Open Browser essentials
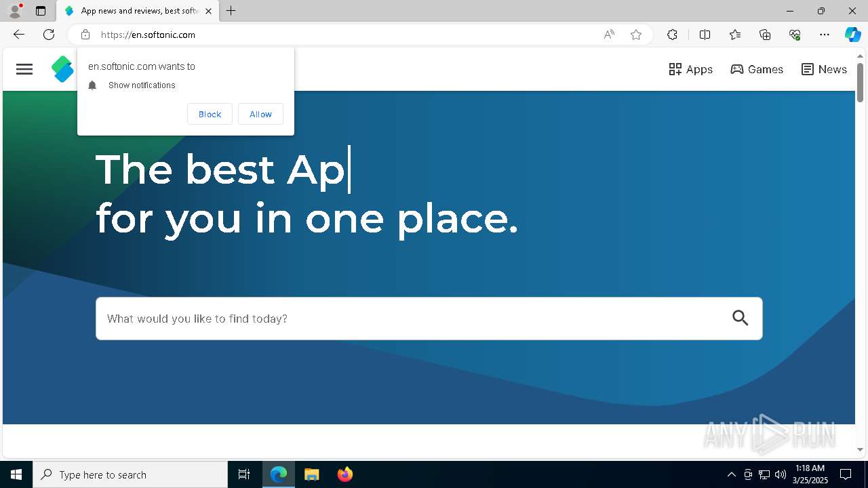Screen dimensions: 868x488 tap(795, 35)
